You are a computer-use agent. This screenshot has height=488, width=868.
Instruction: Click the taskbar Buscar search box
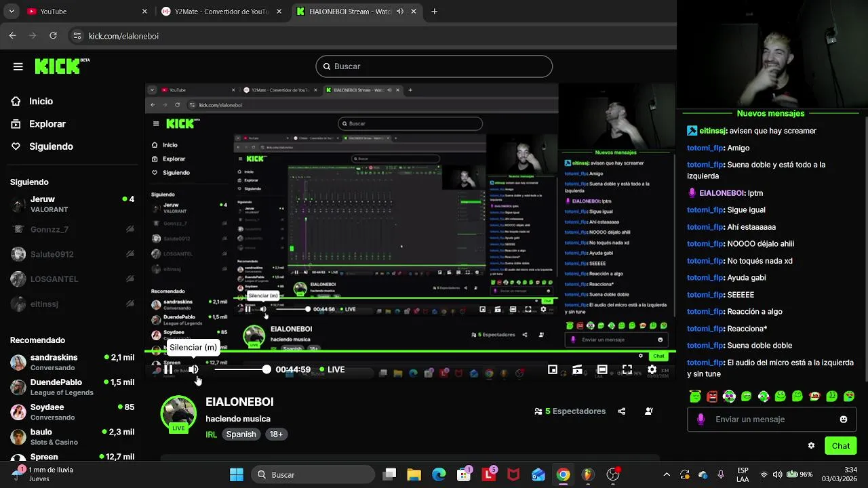311,474
